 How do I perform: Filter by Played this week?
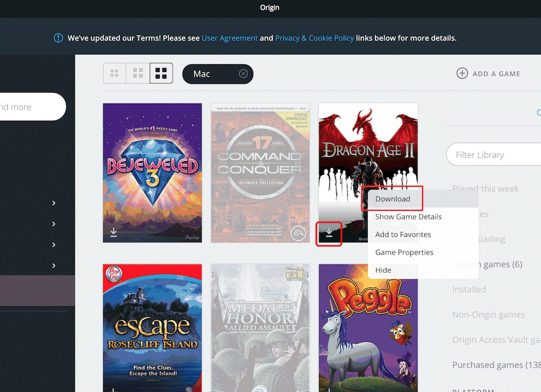pos(485,189)
